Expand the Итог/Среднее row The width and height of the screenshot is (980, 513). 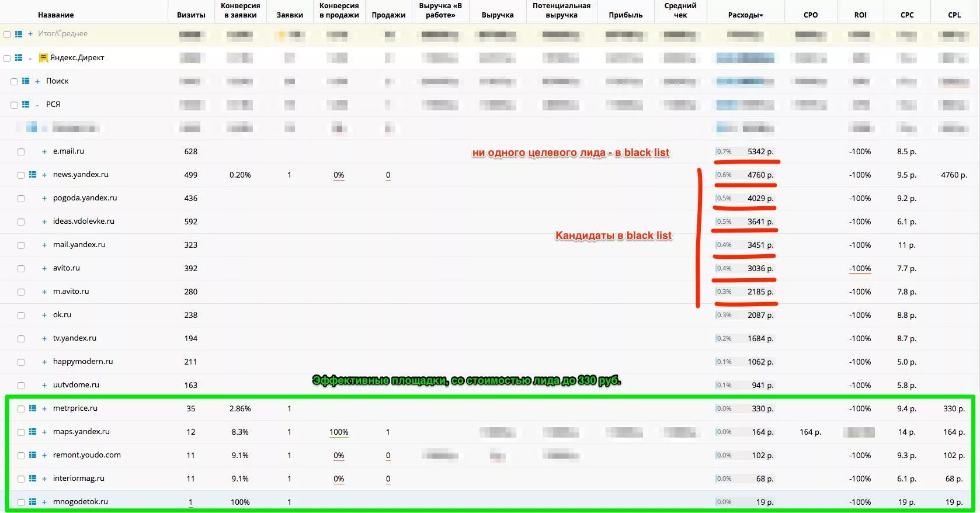tap(30, 34)
